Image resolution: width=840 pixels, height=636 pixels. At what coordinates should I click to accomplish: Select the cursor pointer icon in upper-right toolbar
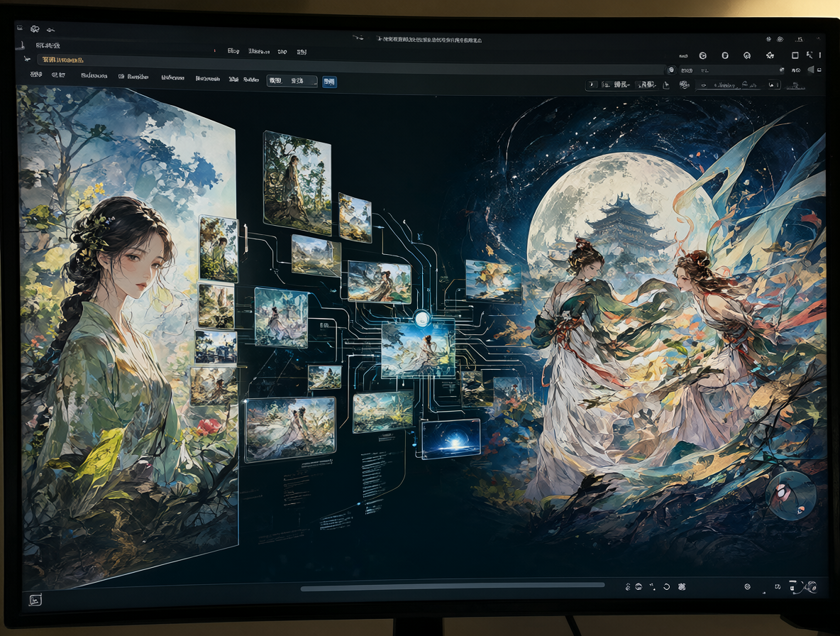pos(809,55)
